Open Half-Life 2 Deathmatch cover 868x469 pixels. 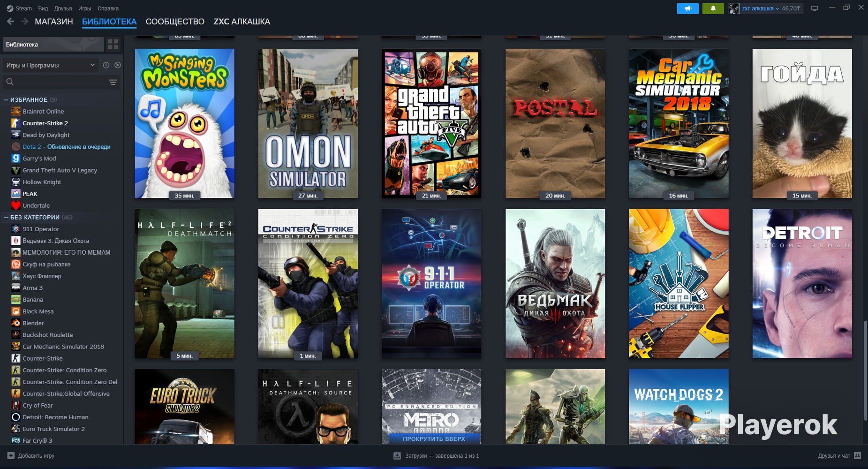point(184,284)
